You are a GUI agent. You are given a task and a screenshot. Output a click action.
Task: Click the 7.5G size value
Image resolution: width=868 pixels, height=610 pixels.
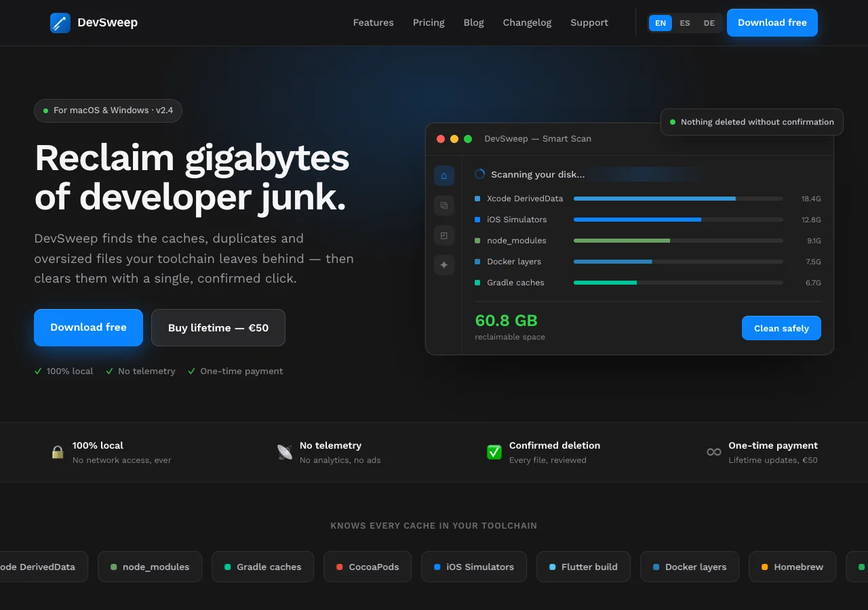[x=813, y=262]
